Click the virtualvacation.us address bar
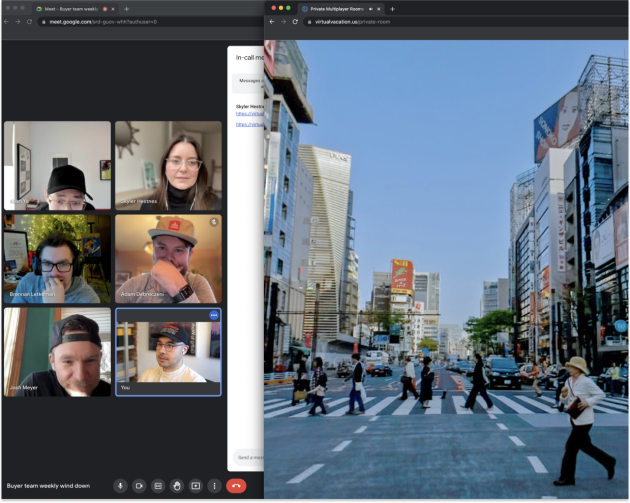630x503 pixels. point(465,22)
